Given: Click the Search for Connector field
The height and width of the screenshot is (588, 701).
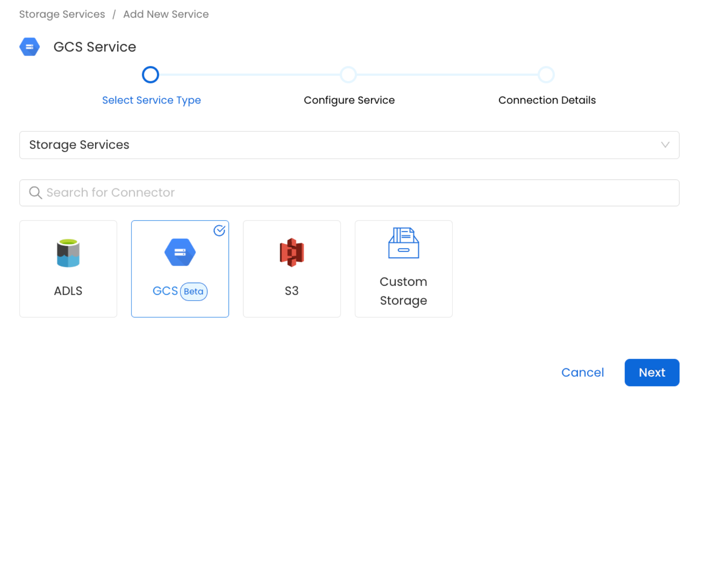Looking at the screenshot, I should pyautogui.click(x=349, y=192).
